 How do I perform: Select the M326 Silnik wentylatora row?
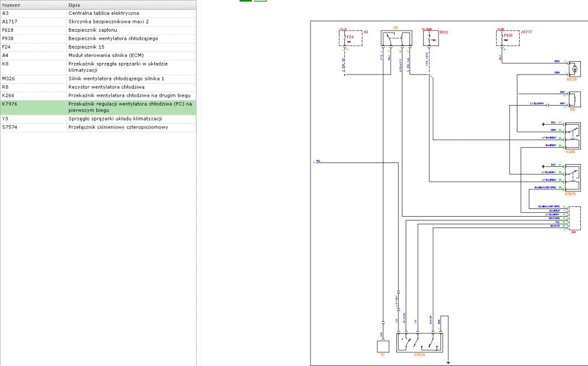point(98,78)
